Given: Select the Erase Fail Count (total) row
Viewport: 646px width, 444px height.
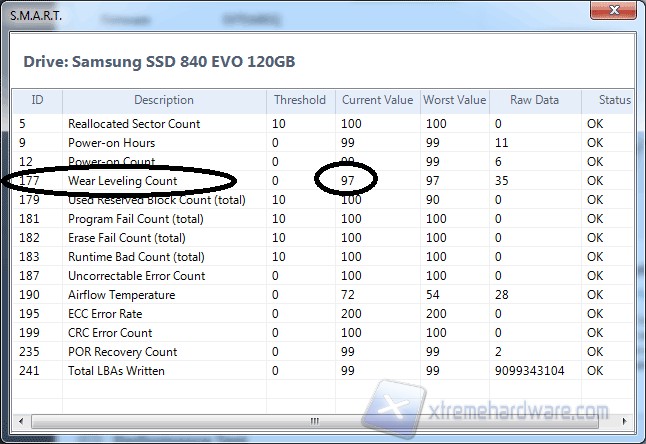Looking at the screenshot, I should click(126, 238).
